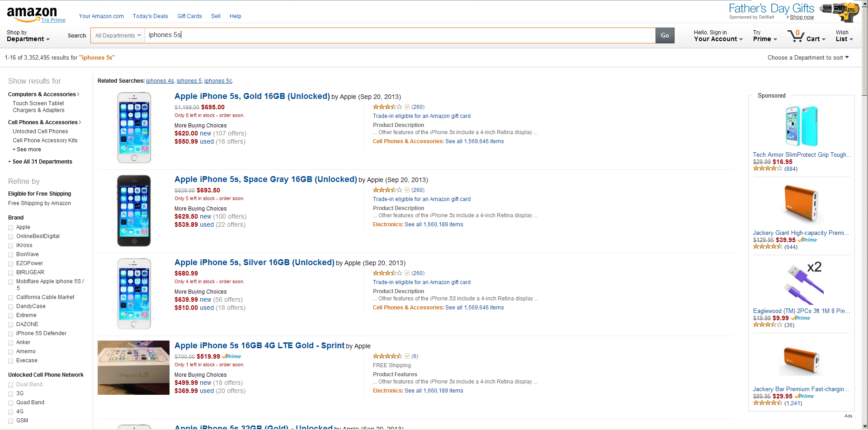The width and height of the screenshot is (868, 430).
Task: Open the All Departments search dropdown
Action: [x=118, y=35]
